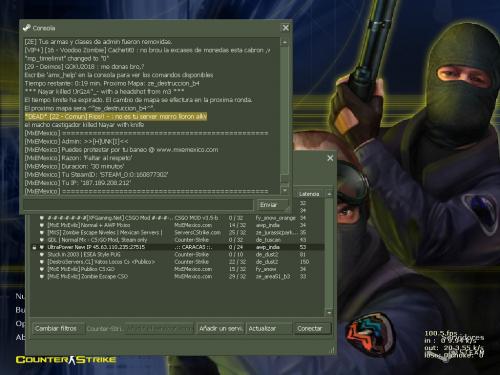
Task: Focus the console command input field
Action: (139, 205)
